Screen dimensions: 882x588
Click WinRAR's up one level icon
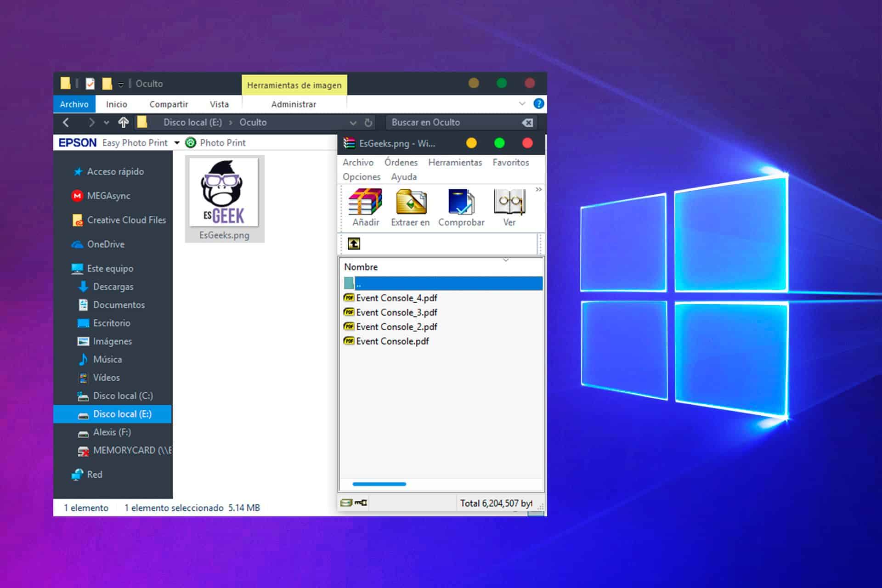(x=354, y=244)
